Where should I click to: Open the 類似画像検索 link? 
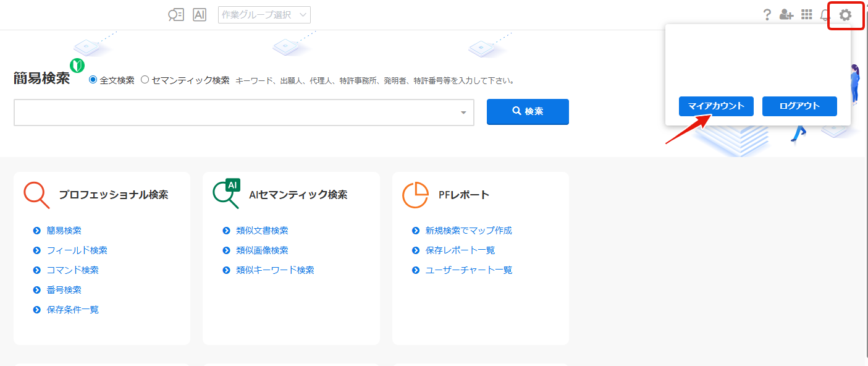[x=262, y=250]
